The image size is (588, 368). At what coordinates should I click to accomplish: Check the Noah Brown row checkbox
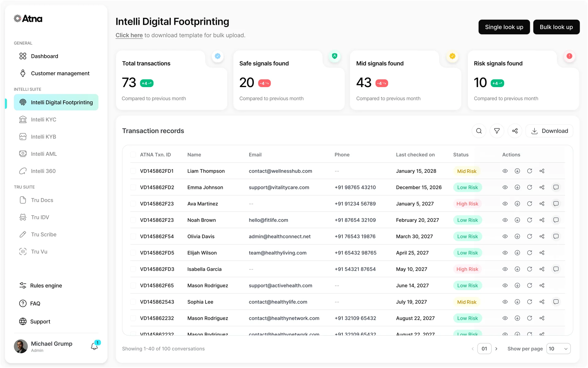coord(133,220)
